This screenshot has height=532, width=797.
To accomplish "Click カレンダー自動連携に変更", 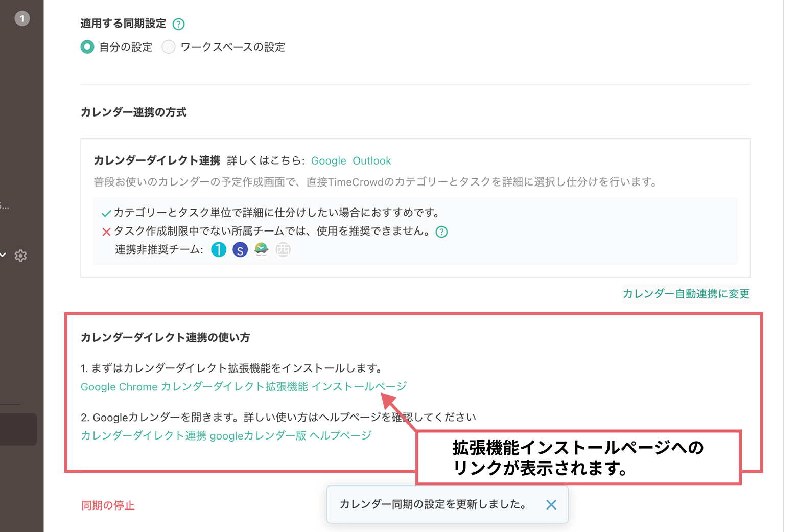I will pyautogui.click(x=686, y=294).
